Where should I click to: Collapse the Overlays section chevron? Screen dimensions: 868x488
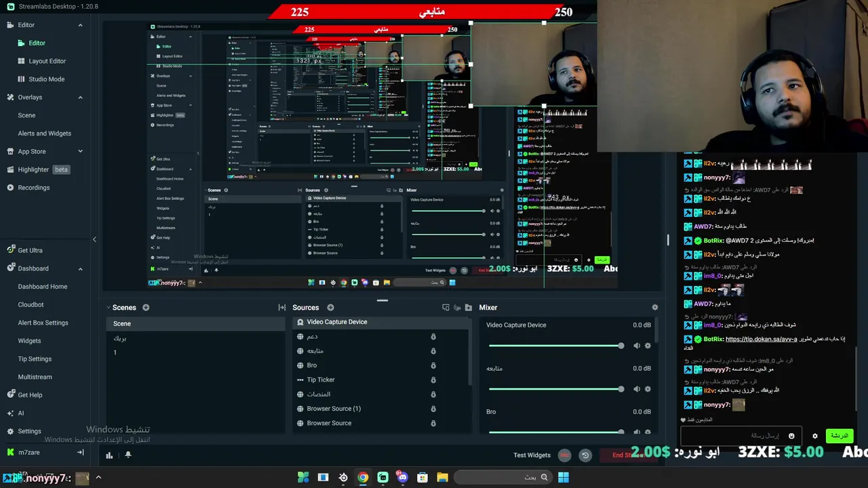[80, 98]
